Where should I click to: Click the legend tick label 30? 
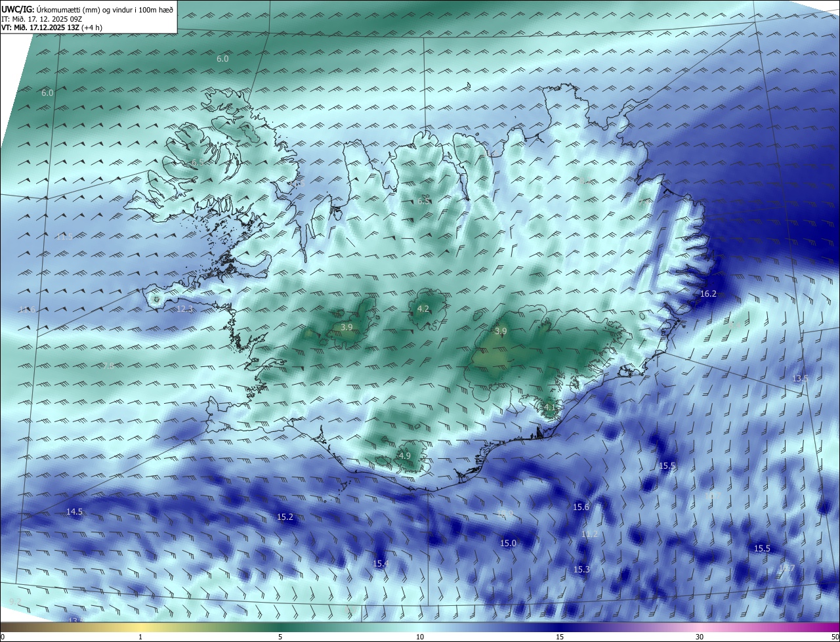(x=700, y=637)
